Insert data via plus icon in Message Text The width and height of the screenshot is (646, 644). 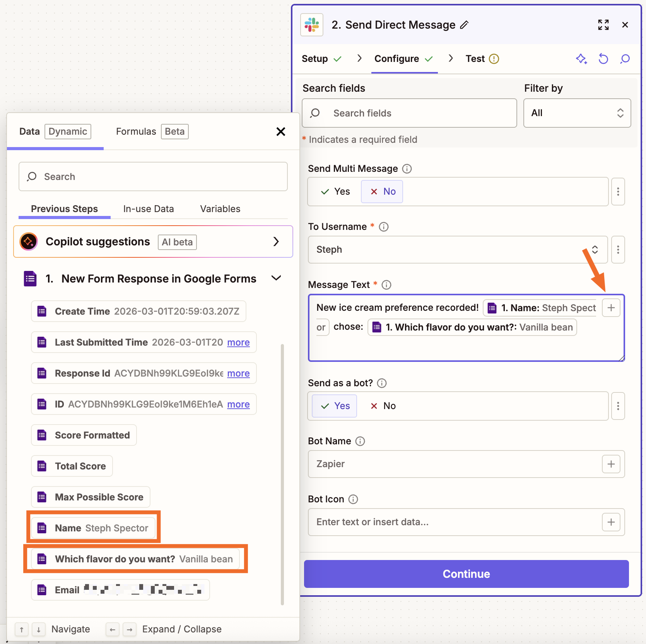point(611,308)
